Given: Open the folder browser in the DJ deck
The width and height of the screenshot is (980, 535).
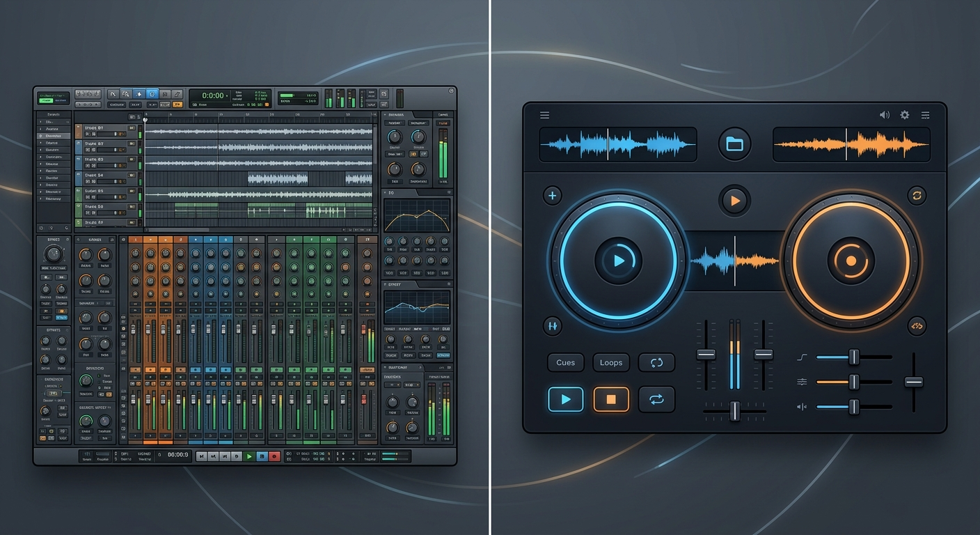Looking at the screenshot, I should pos(734,144).
